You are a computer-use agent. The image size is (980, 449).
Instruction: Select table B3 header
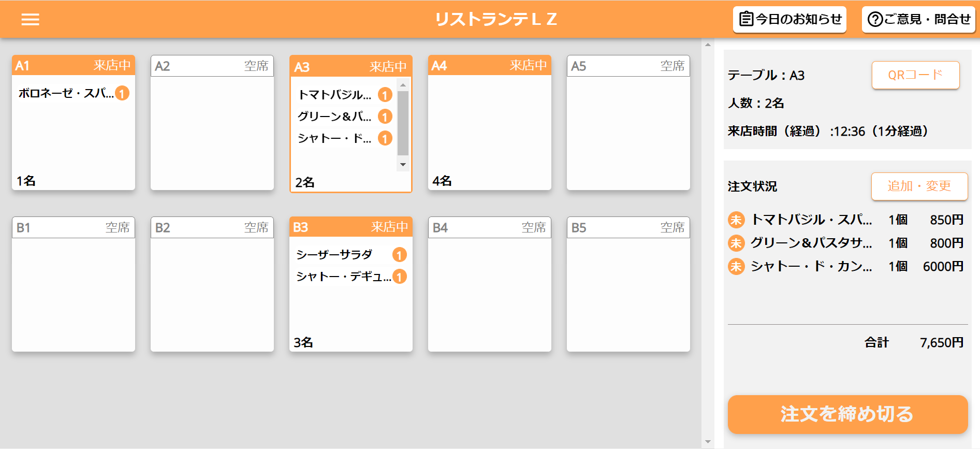(350, 227)
